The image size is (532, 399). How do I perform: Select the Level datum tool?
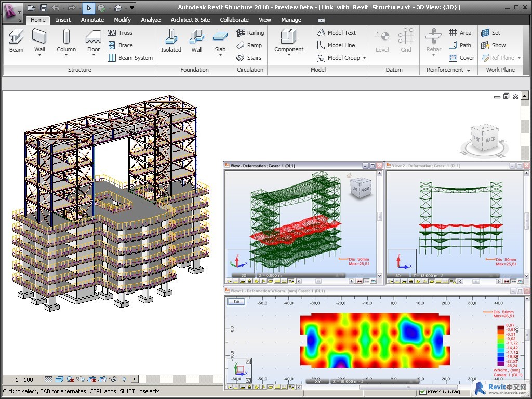coord(382,41)
